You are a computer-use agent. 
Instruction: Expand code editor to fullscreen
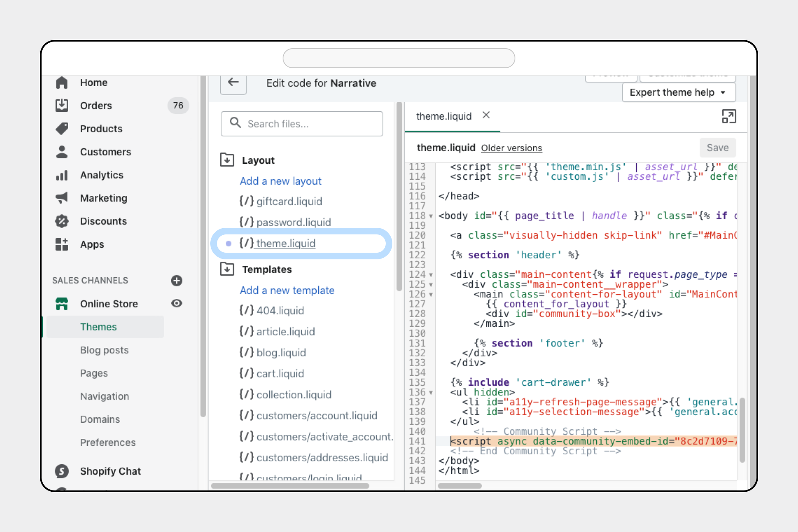[x=729, y=116]
